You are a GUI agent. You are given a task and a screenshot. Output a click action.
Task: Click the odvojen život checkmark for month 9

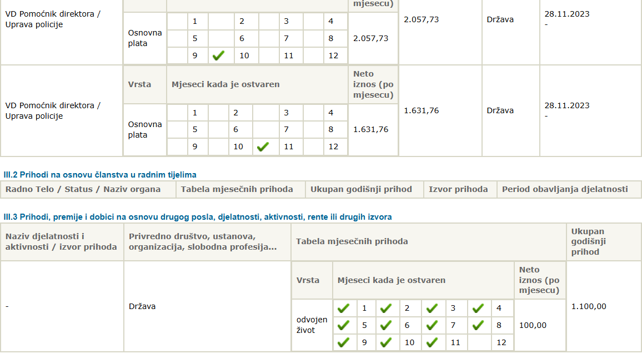coord(344,342)
